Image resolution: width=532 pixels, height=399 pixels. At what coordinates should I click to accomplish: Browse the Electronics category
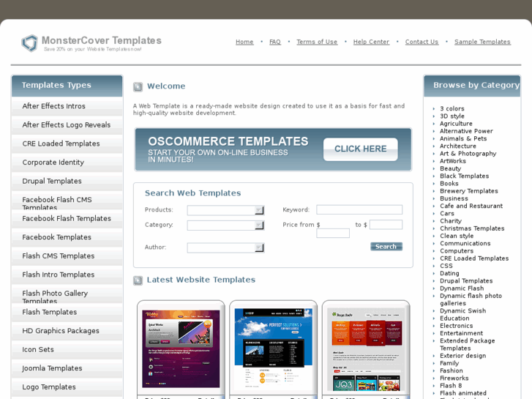click(x=457, y=326)
